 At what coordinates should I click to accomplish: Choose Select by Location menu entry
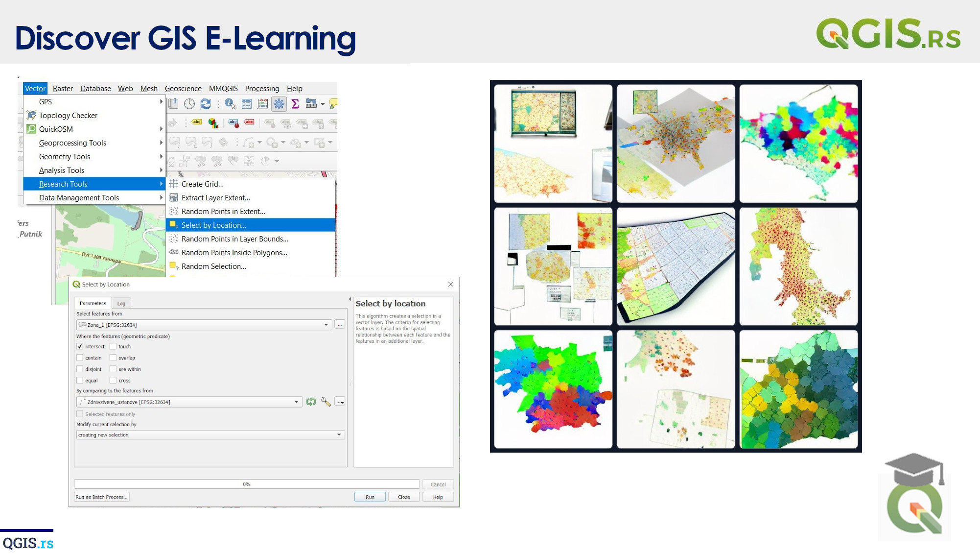pos(251,225)
